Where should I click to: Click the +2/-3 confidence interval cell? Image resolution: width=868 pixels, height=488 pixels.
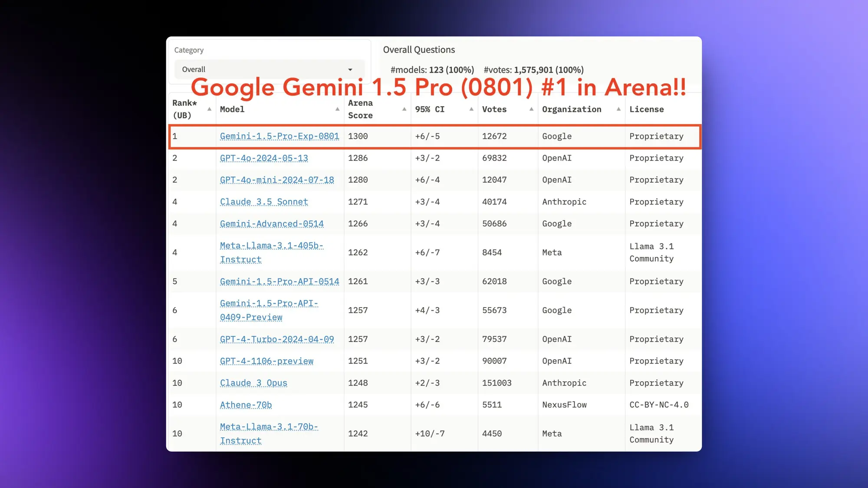click(x=427, y=383)
